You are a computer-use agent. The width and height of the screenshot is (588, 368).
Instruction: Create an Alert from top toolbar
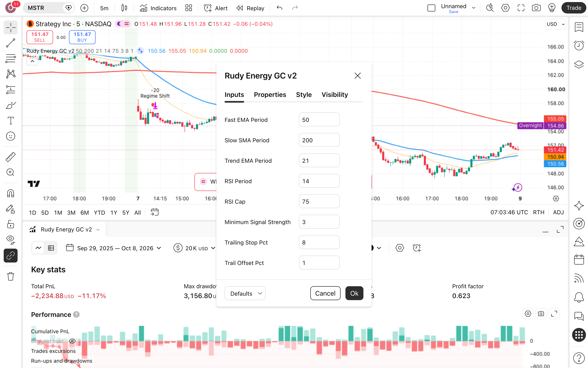click(x=216, y=8)
